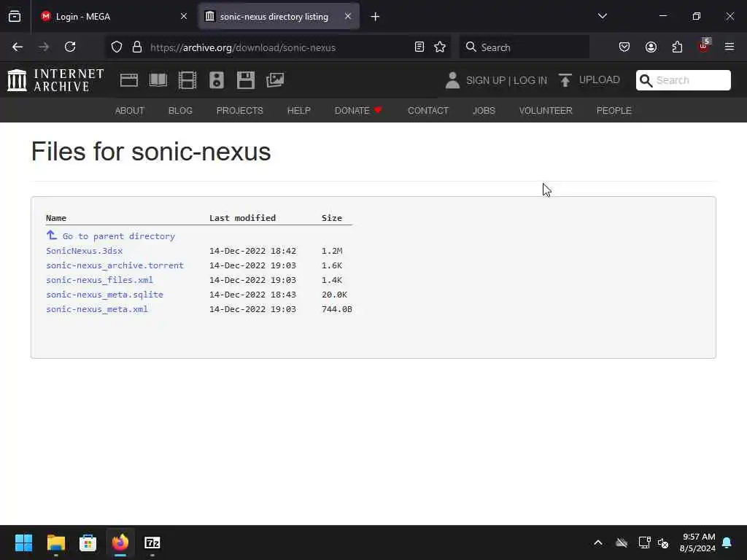Open File Explorer from the taskbar
The width and height of the screenshot is (747, 560).
pyautogui.click(x=55, y=542)
